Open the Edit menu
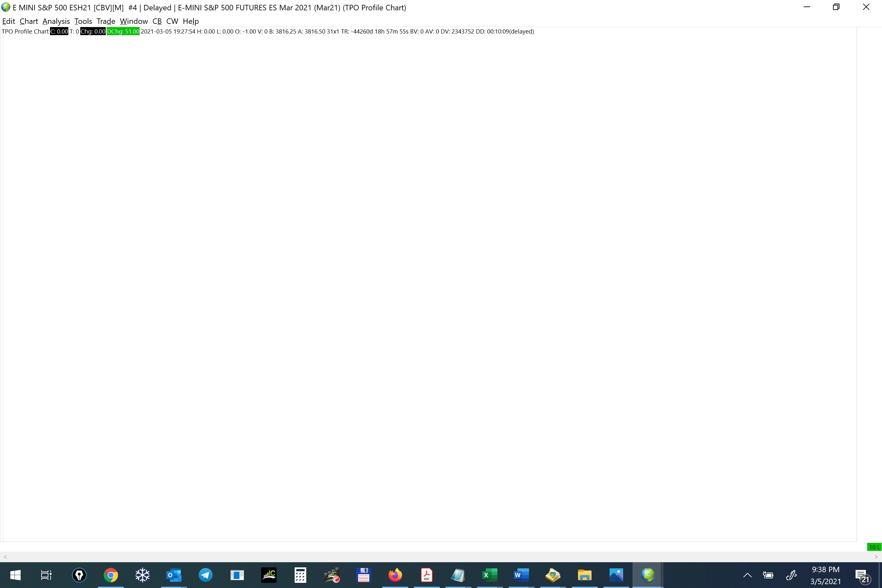The height and width of the screenshot is (588, 882). tap(8, 21)
